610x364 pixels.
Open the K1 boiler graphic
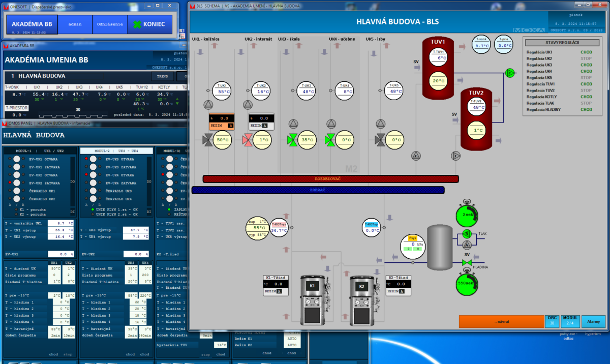coord(314,299)
